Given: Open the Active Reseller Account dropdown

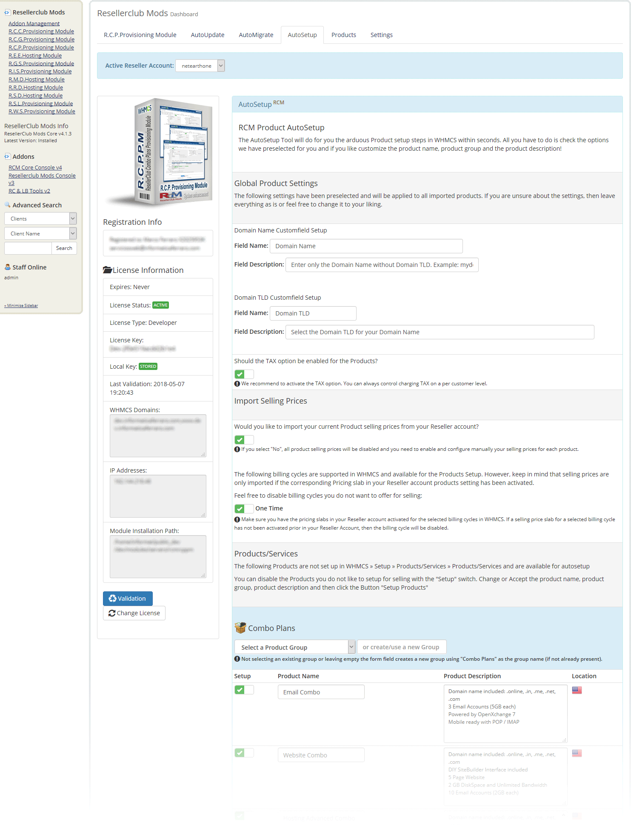Looking at the screenshot, I should tap(200, 66).
